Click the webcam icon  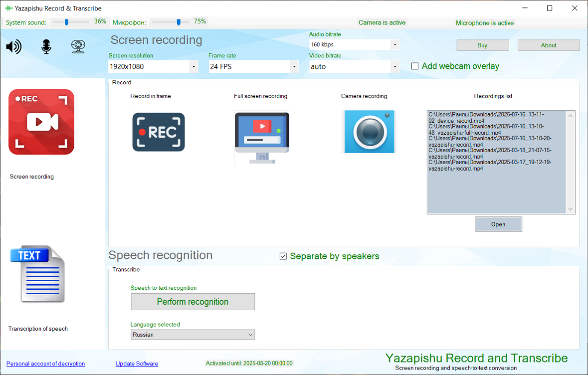[78, 47]
